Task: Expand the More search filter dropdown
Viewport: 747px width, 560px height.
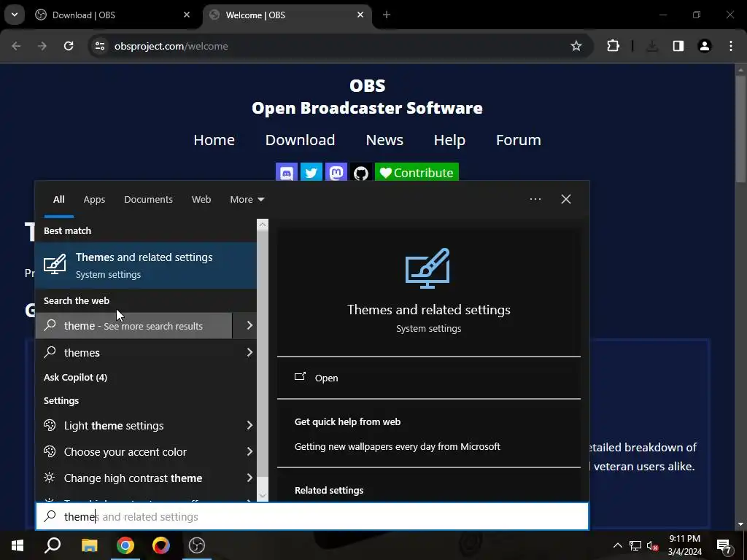Action: [x=247, y=200]
